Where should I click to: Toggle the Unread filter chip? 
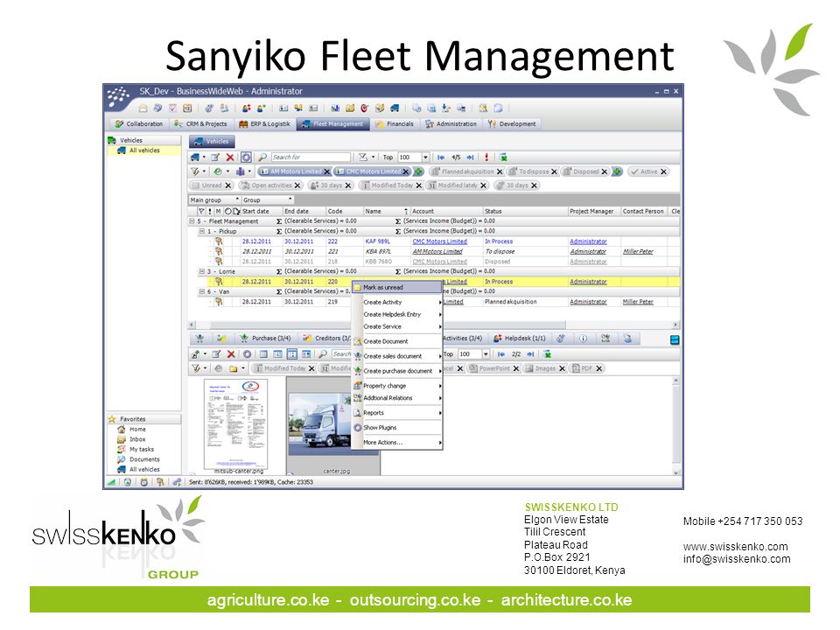click(211, 185)
